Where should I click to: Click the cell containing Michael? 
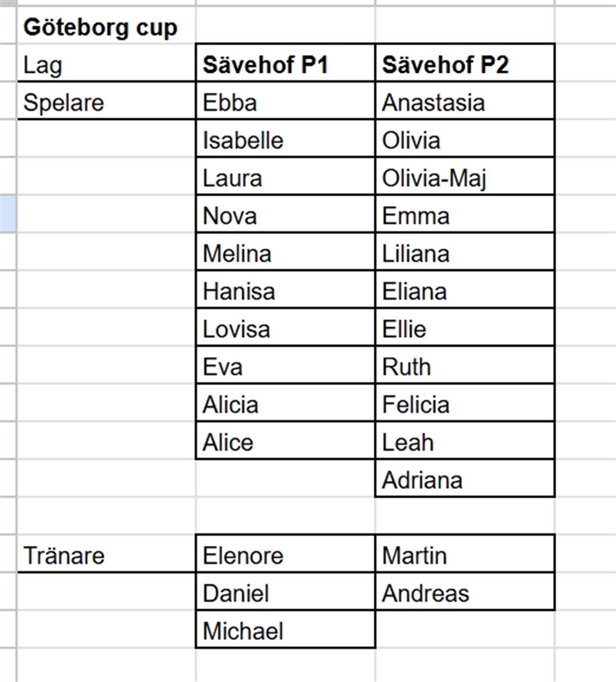285,630
